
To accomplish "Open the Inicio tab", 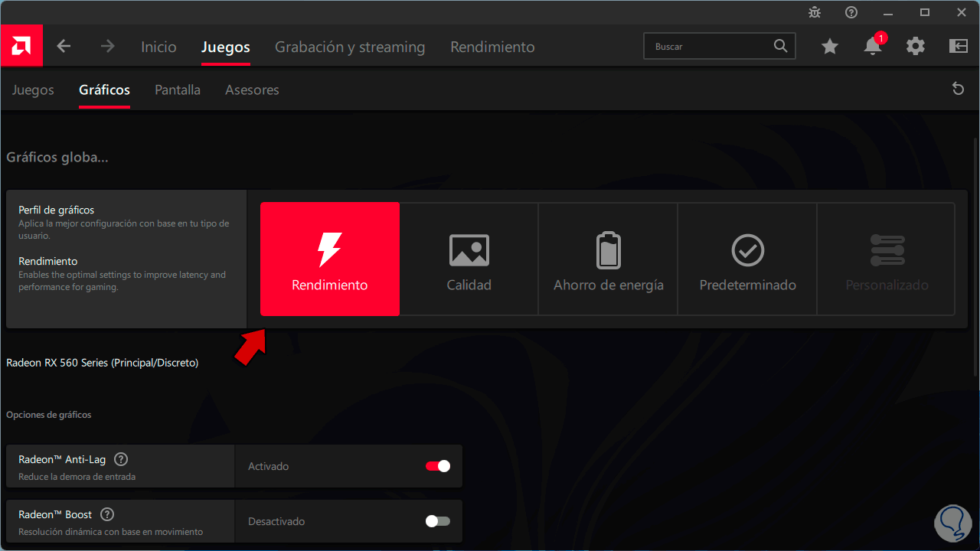I will click(x=158, y=47).
